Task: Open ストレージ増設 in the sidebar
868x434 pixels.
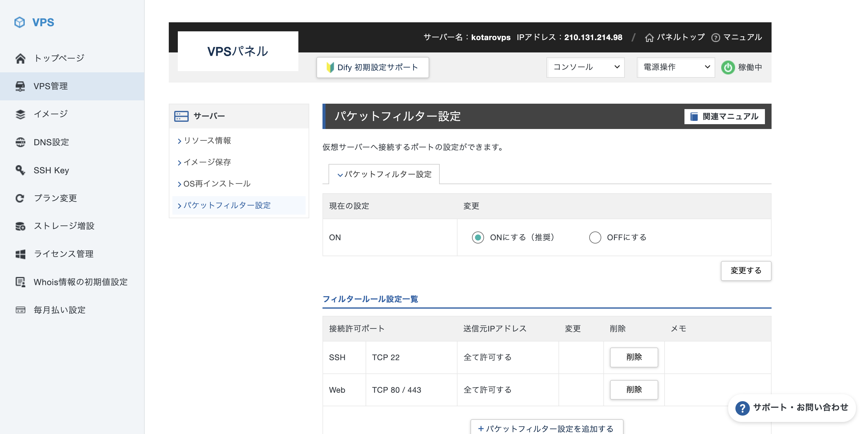Action: [72, 226]
